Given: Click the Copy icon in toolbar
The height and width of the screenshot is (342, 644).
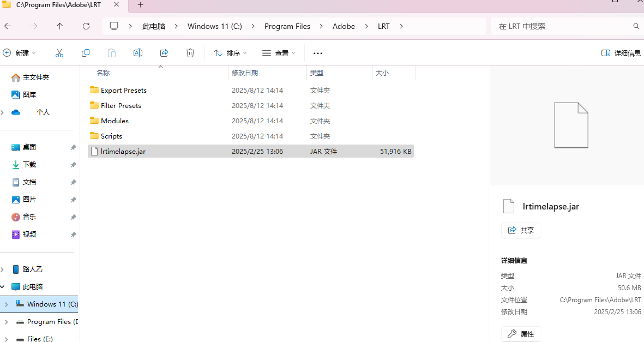Looking at the screenshot, I should click(86, 53).
